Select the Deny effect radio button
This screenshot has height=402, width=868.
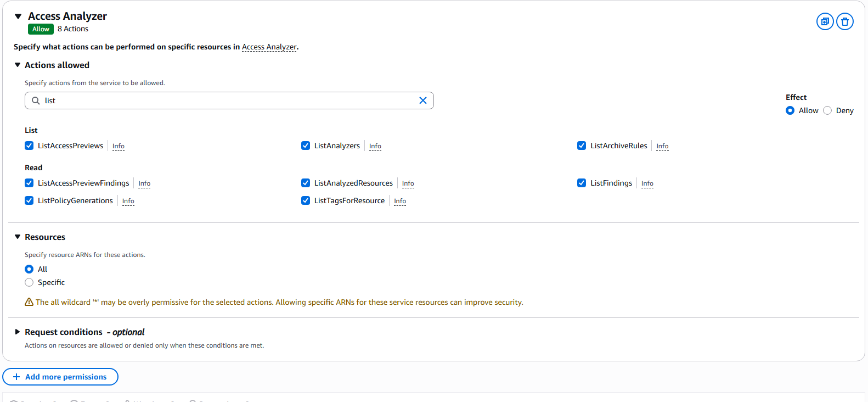(x=827, y=110)
